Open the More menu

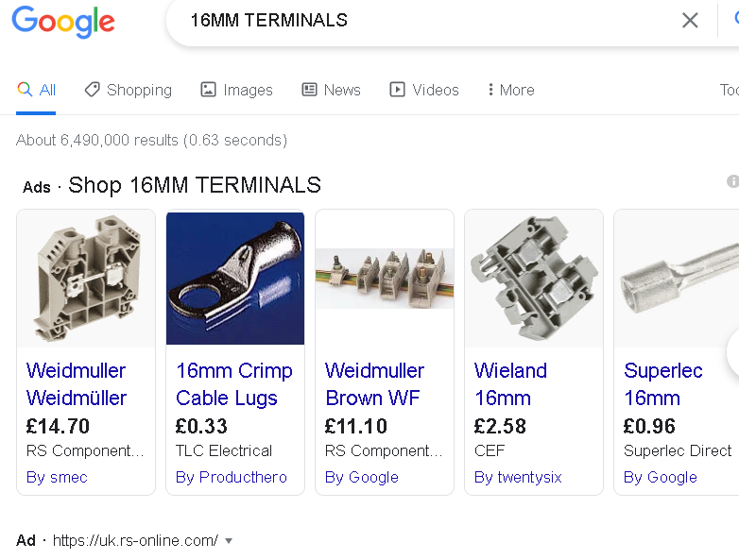coord(511,90)
